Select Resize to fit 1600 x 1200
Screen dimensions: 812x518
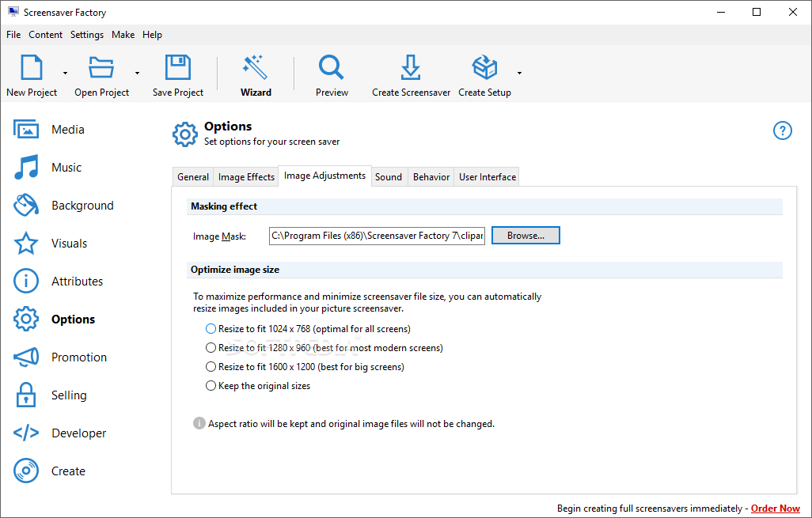point(305,367)
